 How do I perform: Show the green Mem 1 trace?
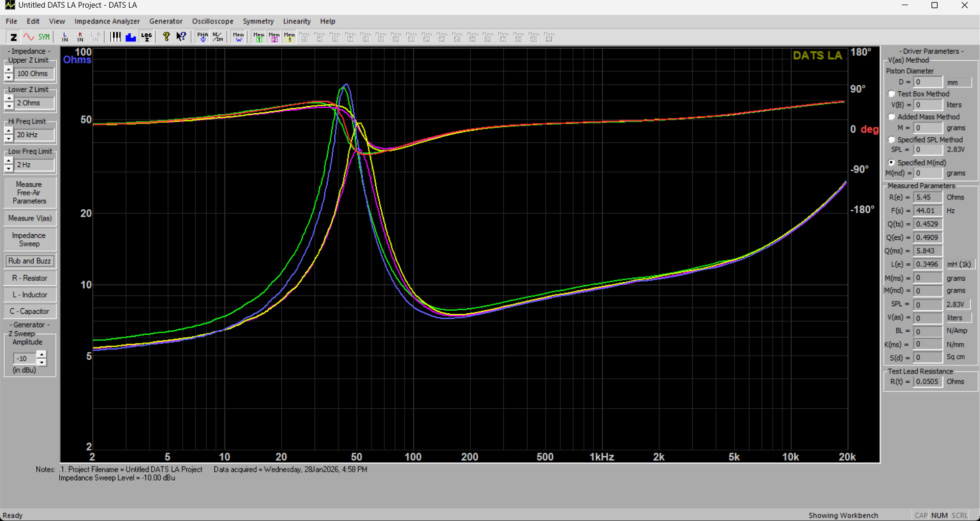pyautogui.click(x=259, y=37)
